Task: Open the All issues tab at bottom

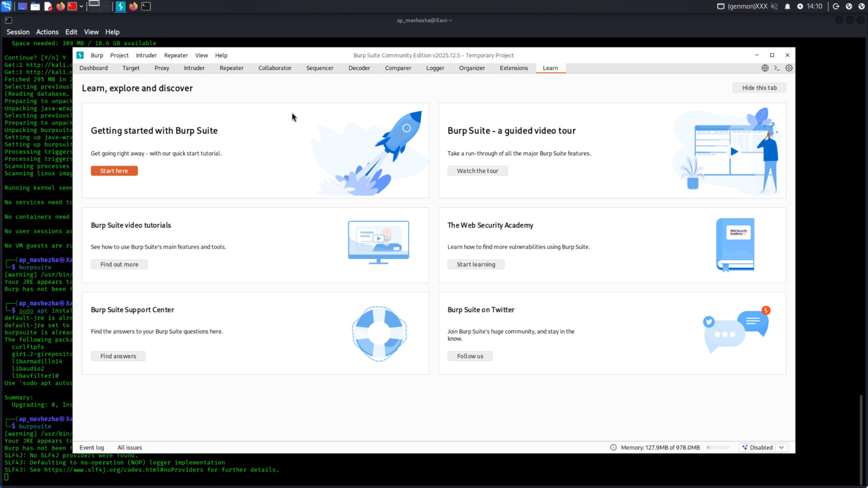Action: point(129,447)
